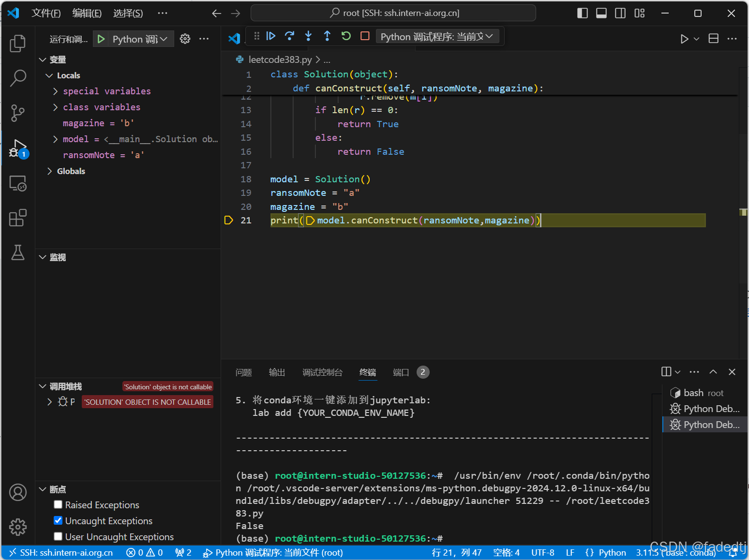Stop the debugger with red square
The height and width of the screenshot is (560, 749).
point(365,36)
